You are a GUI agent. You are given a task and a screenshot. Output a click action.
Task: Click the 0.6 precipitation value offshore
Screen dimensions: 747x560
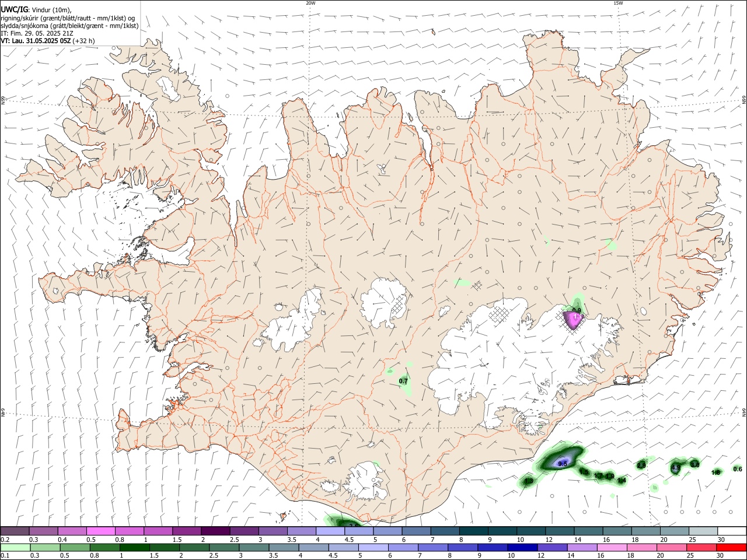tap(738, 469)
